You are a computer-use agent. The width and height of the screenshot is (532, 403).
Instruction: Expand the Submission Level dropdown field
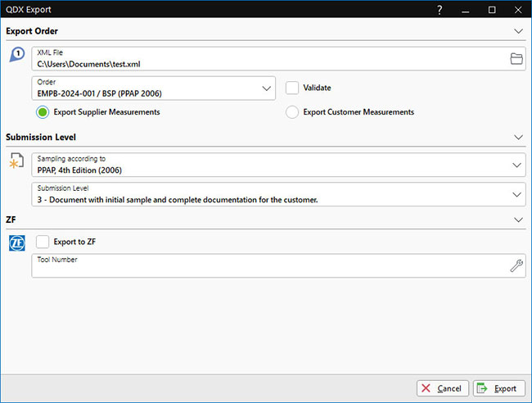[516, 194]
